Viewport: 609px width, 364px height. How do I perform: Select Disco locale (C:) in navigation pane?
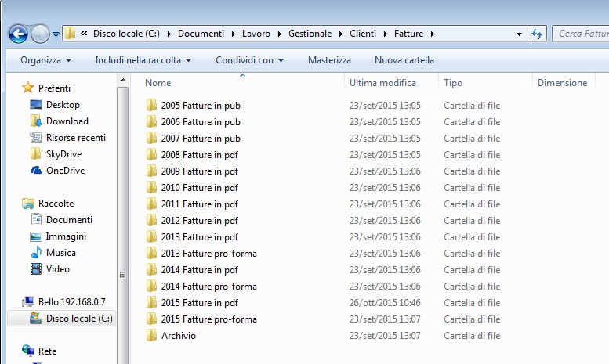78,319
